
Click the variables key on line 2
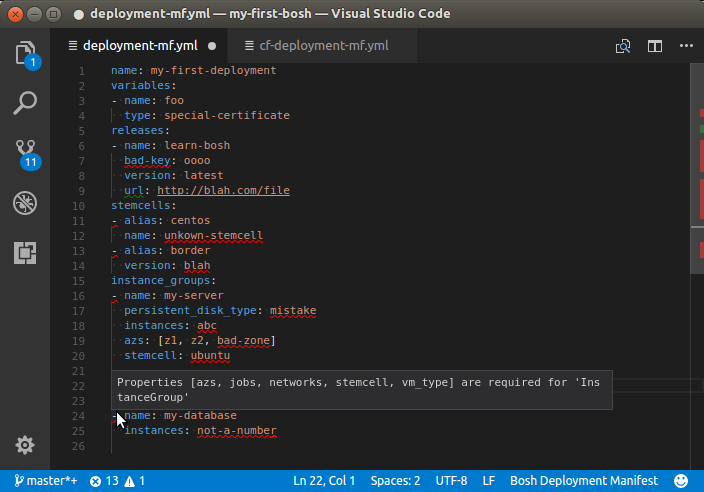[141, 85]
